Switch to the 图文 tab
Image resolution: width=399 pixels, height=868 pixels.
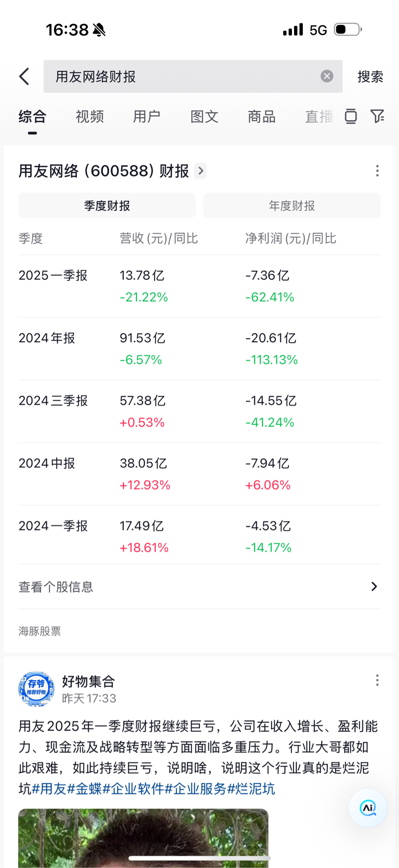click(x=204, y=116)
